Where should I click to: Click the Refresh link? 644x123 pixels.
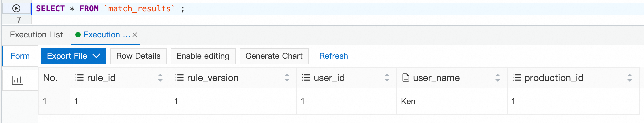coord(333,56)
